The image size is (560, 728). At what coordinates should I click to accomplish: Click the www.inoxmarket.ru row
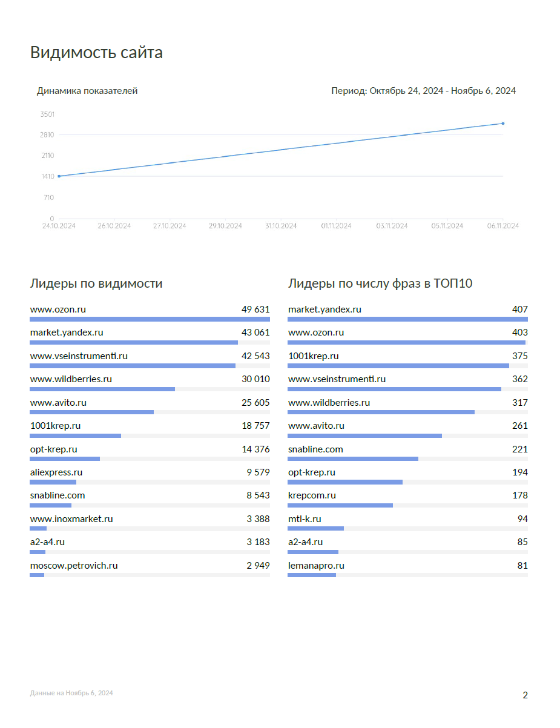click(x=150, y=522)
